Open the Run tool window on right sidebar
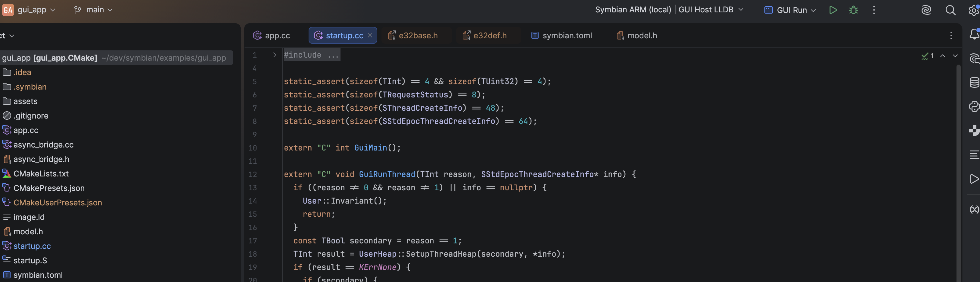This screenshot has width=980, height=282. [974, 179]
